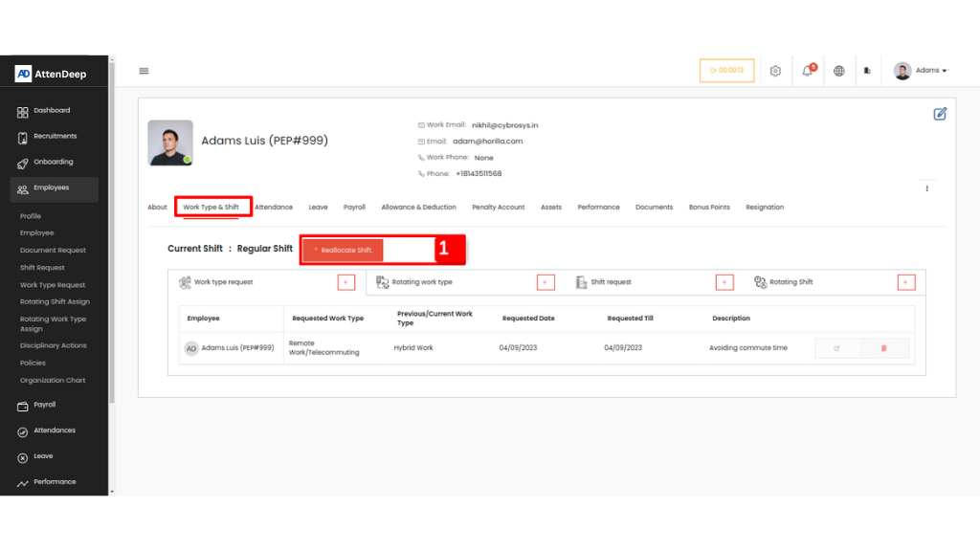Click the timer check-in button

[726, 71]
